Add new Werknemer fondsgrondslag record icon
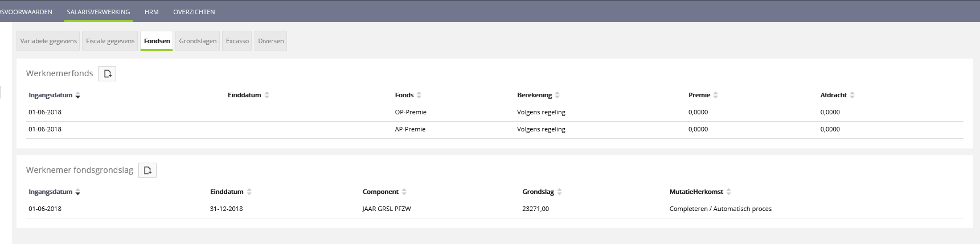Screen dimensions: 980x244 click(x=147, y=171)
